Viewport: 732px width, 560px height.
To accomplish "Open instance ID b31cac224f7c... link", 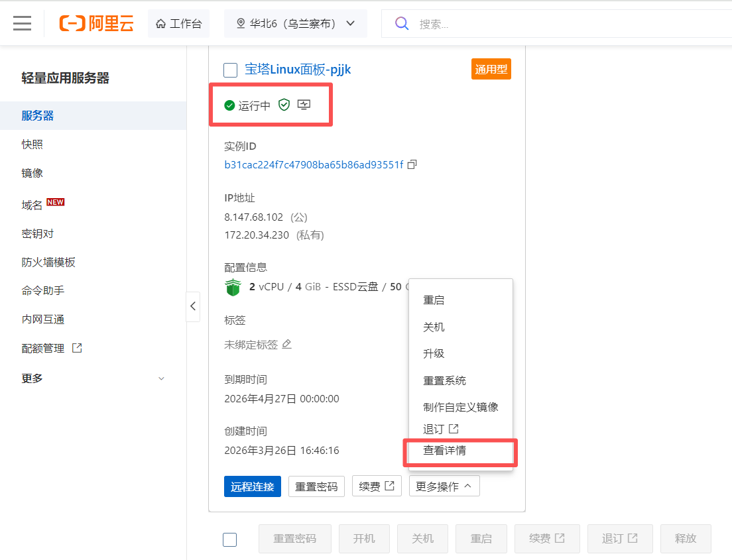I will click(314, 165).
